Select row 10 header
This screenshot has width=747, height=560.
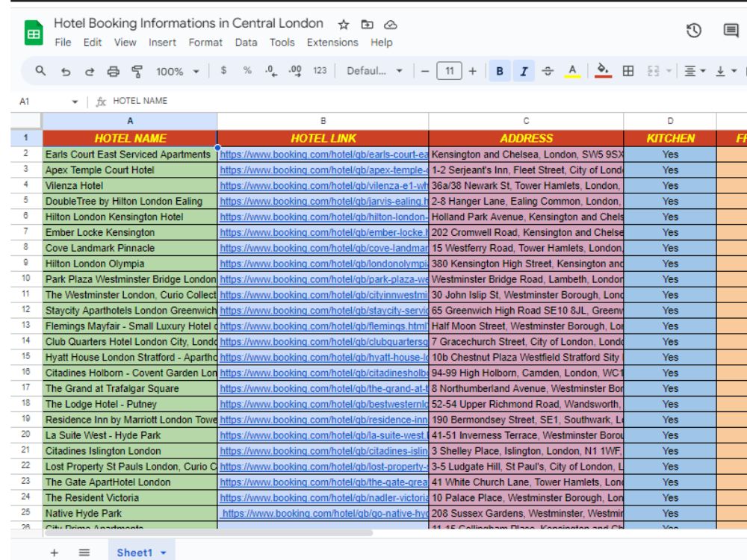[25, 279]
